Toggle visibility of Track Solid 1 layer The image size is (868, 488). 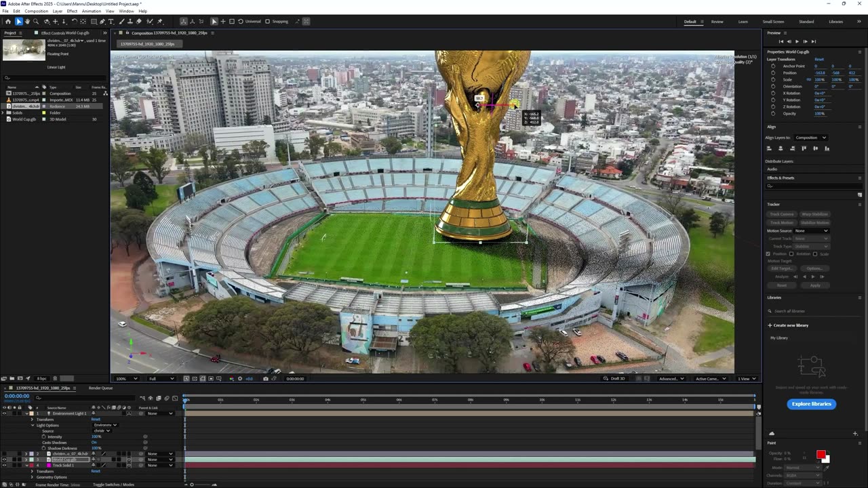pos(4,466)
